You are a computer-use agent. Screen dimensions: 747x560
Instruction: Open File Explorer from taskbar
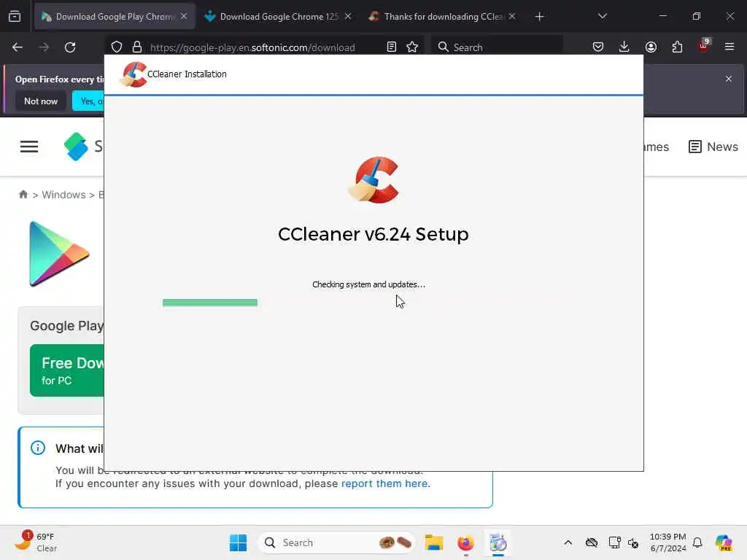[x=434, y=542]
